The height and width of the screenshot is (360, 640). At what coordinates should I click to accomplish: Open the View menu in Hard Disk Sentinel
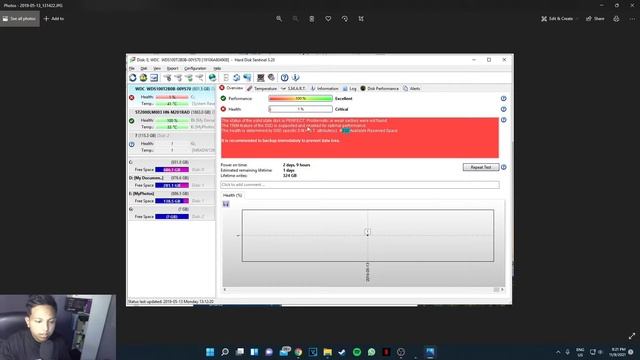click(157, 68)
